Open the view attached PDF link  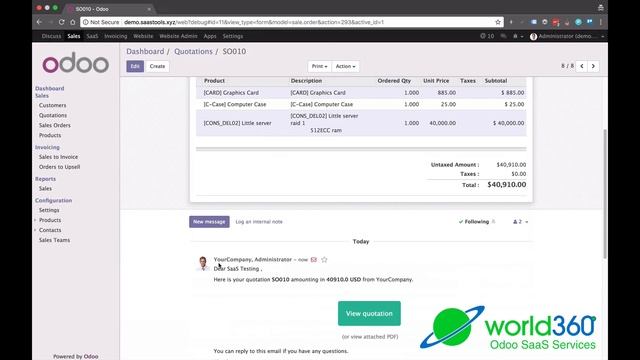(x=370, y=337)
